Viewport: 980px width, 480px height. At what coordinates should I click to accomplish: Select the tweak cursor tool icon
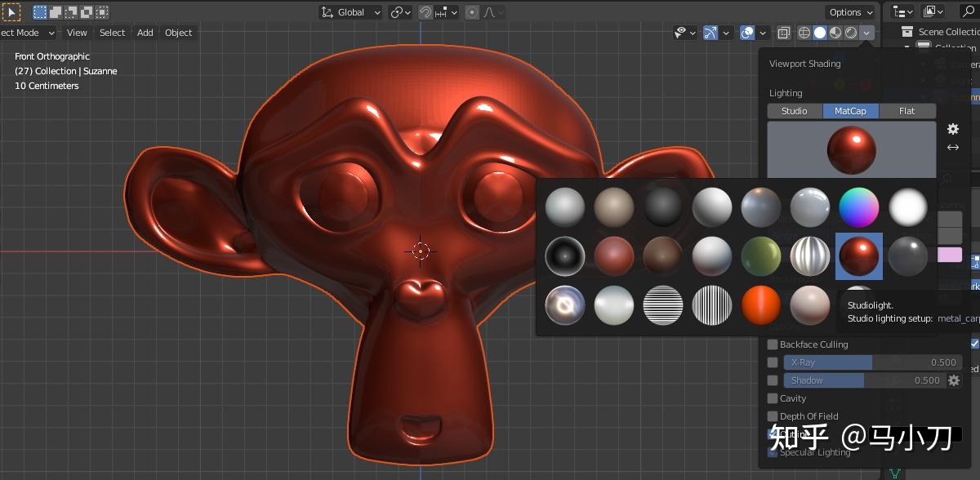[x=13, y=12]
